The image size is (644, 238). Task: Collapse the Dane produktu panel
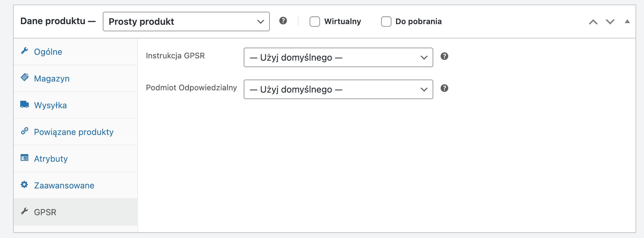click(x=627, y=22)
